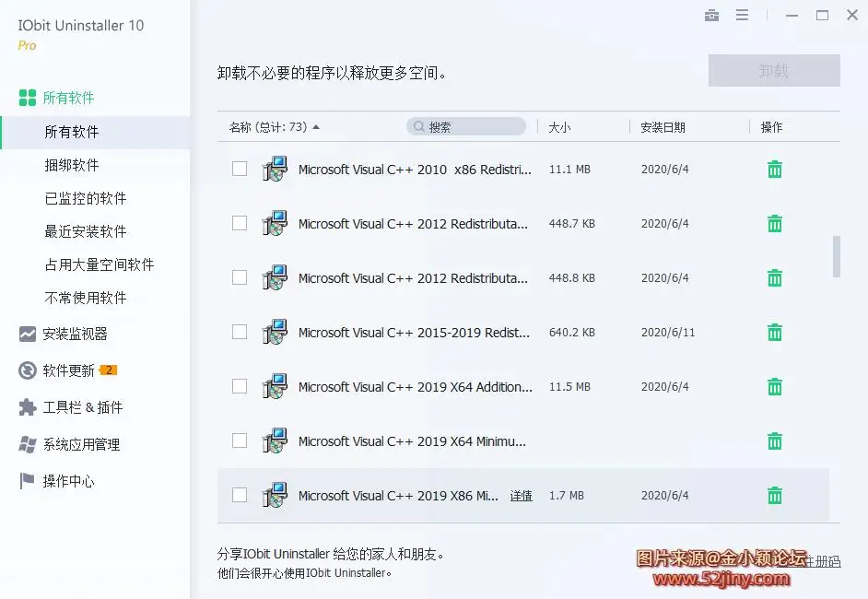Select the first Visual C++ 2012 Redistributable checkbox
Image resolution: width=868 pixels, height=599 pixels.
pyautogui.click(x=240, y=223)
